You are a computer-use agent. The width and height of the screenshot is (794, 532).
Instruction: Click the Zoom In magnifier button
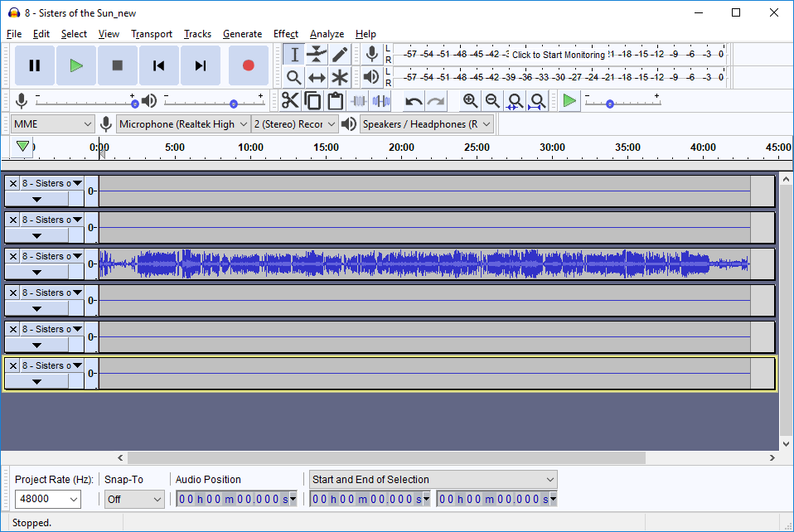(470, 101)
